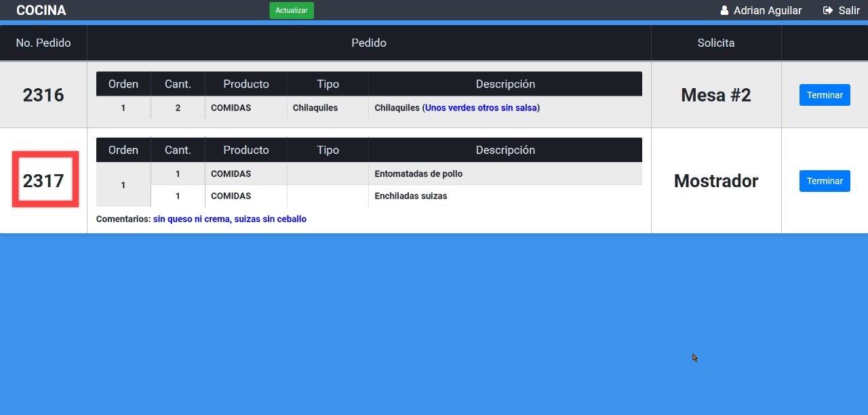Image resolution: width=868 pixels, height=415 pixels.
Task: Click the Producto header in order 2317
Action: pyautogui.click(x=246, y=150)
